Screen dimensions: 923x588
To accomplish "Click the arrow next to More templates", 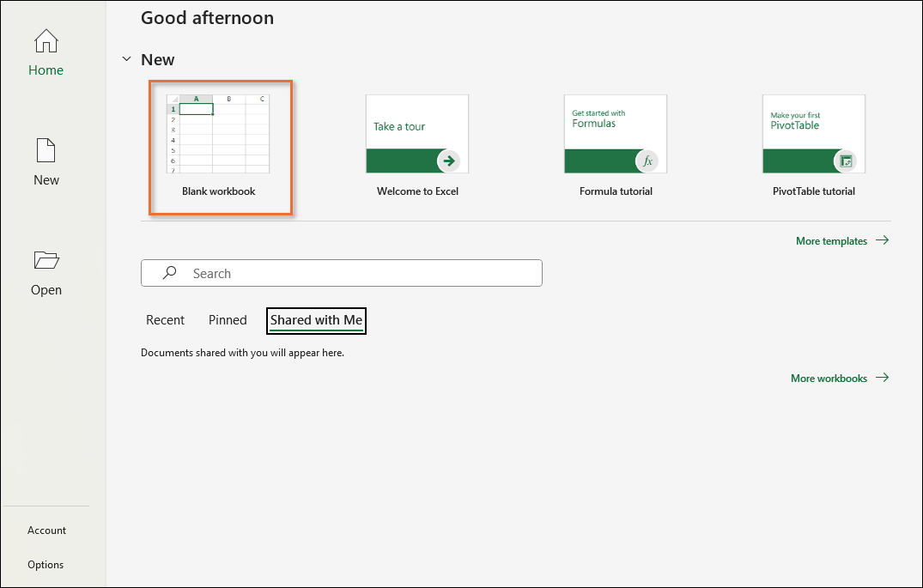I will tap(882, 241).
